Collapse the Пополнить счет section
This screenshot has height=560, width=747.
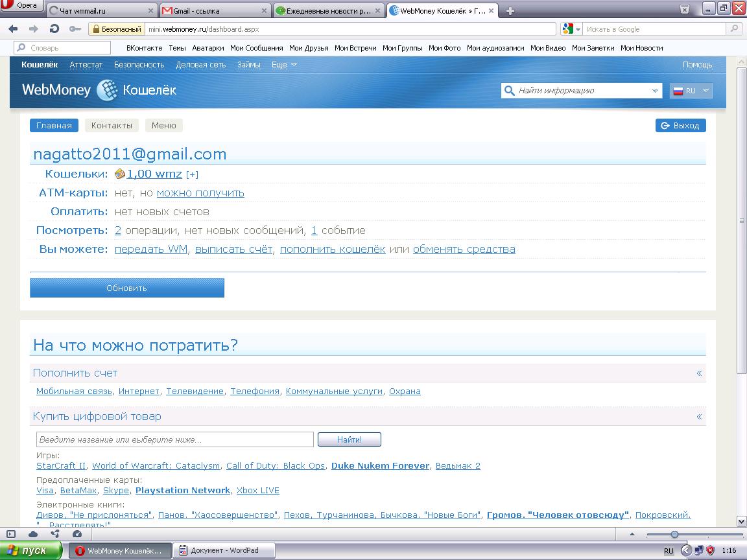click(x=699, y=373)
